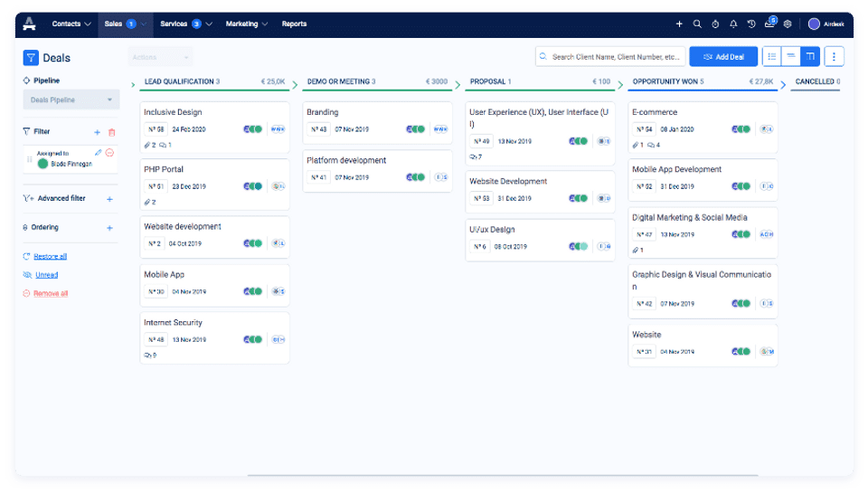Open the Mobile App deal card

214,285
